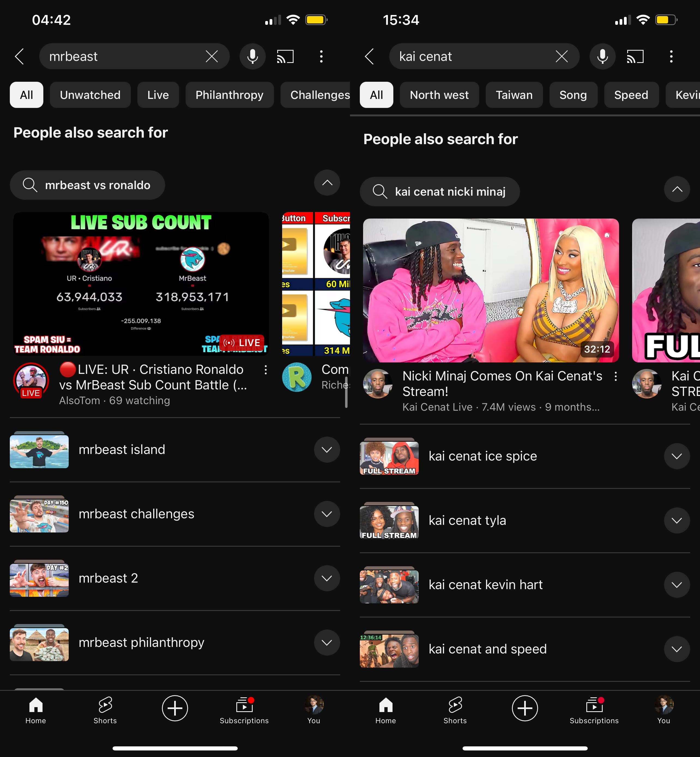Tap the mrbeast vs ronaldo search suggestion
This screenshot has width=700, height=757.
[87, 185]
